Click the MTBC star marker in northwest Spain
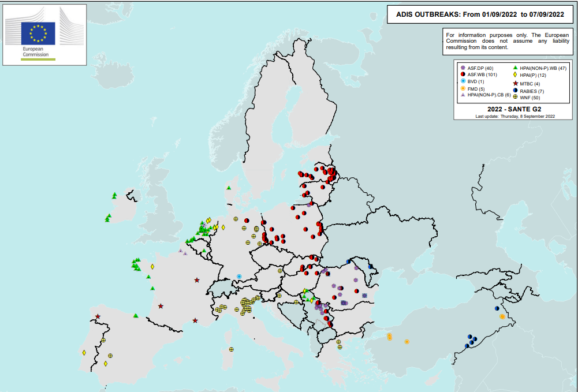578x392 pixels. pos(98,316)
